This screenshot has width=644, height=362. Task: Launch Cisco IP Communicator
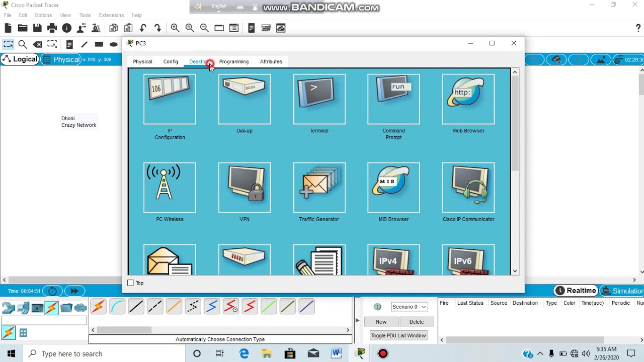pos(468,188)
